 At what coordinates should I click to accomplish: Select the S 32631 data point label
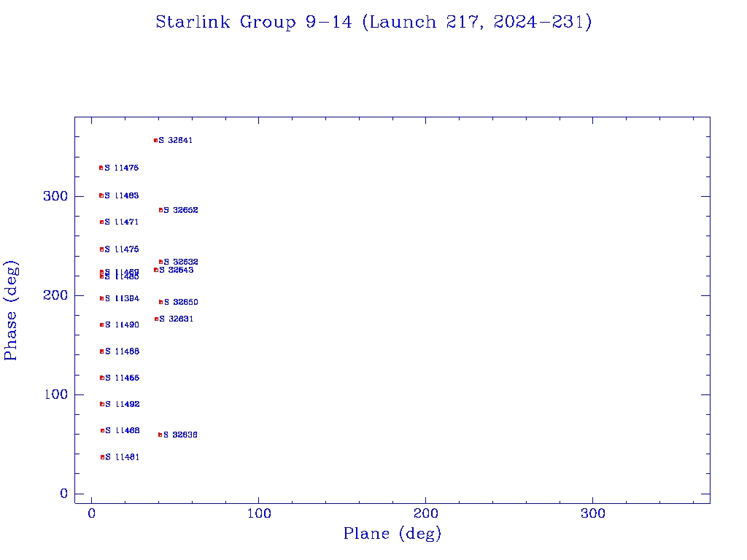[177, 319]
